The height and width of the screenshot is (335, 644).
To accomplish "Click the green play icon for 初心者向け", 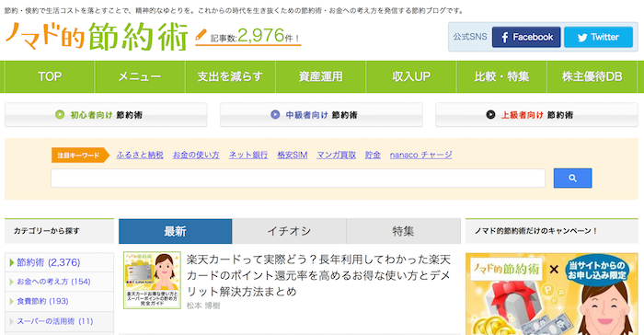I will pyautogui.click(x=60, y=115).
